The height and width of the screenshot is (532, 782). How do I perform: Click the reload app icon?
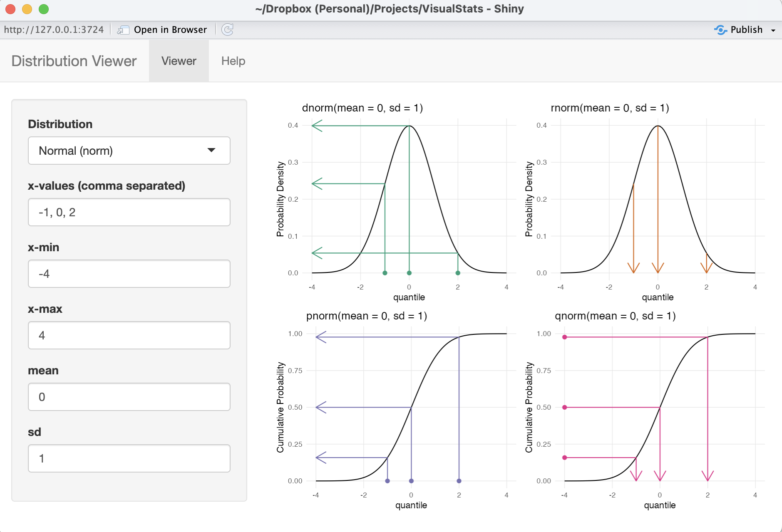[227, 30]
